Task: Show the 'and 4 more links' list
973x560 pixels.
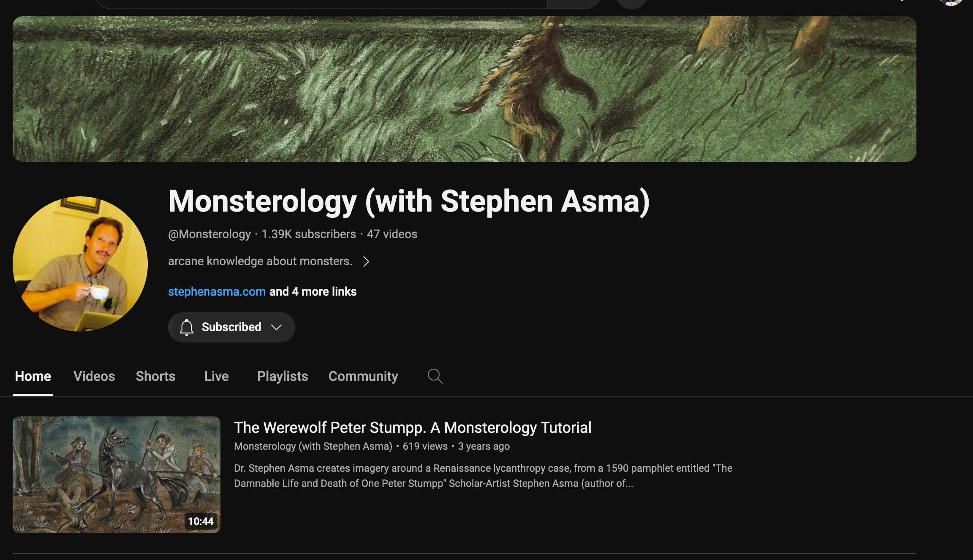Action: coord(313,291)
